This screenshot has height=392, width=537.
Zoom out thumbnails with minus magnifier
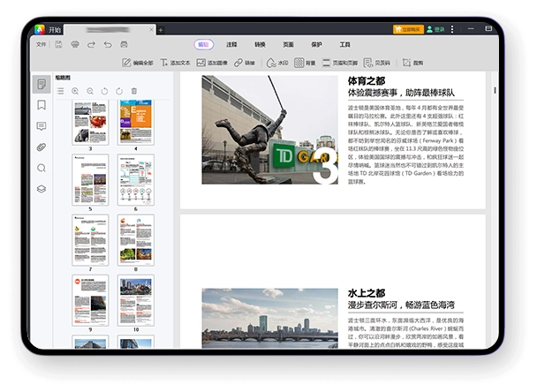[x=90, y=91]
